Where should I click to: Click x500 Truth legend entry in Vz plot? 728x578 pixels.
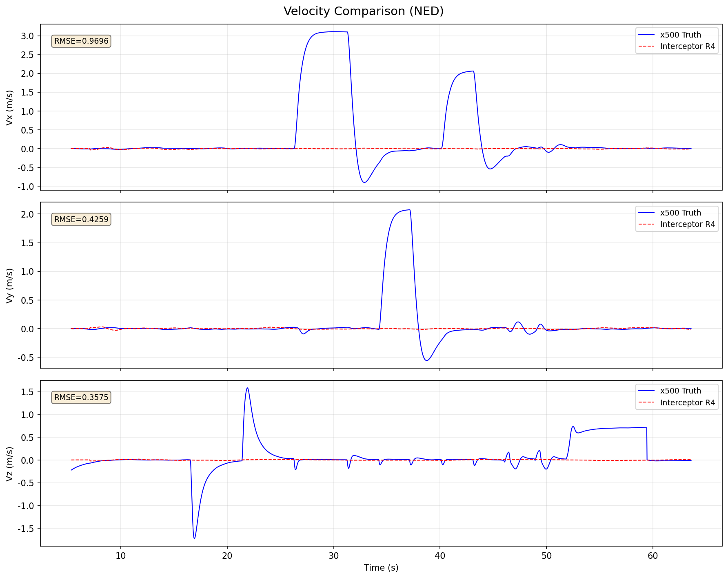677,391
